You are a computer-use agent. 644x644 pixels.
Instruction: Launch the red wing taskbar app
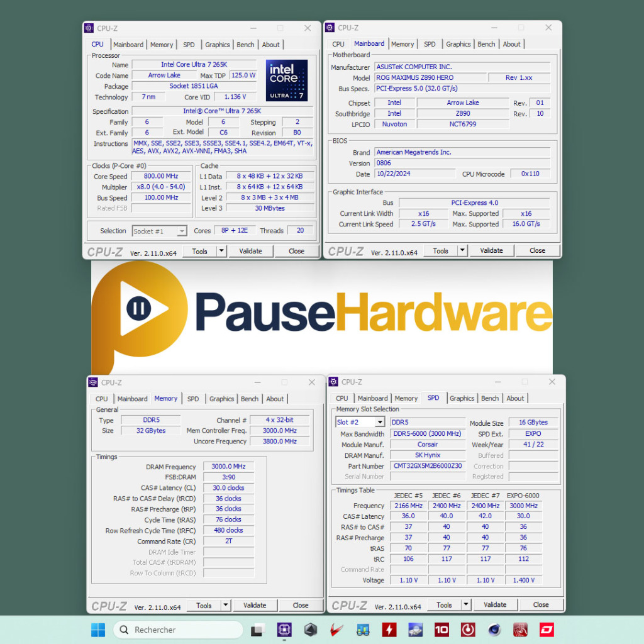tap(337, 630)
